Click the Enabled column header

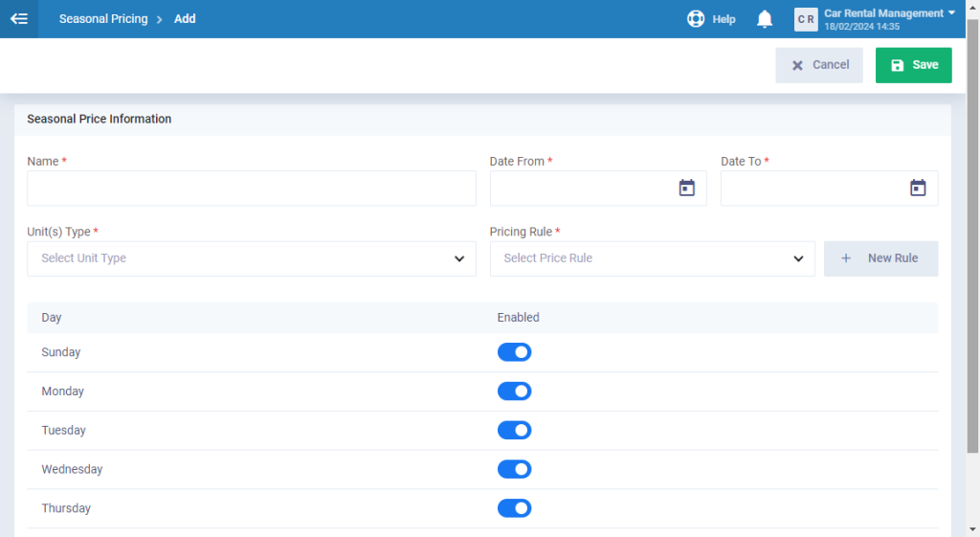click(518, 318)
